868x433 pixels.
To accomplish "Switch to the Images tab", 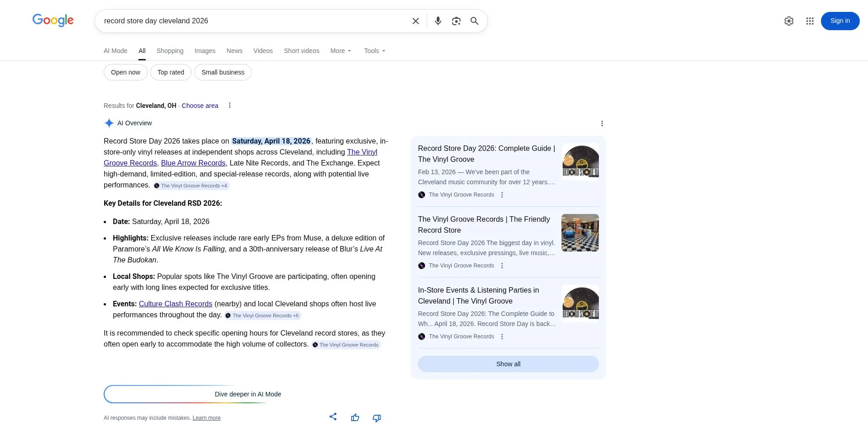I will [205, 51].
